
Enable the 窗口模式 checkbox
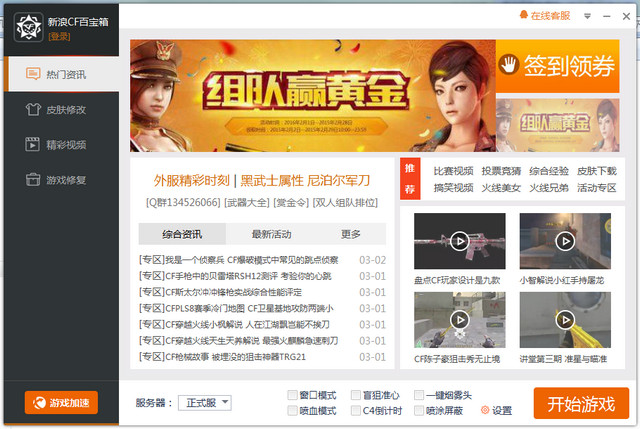click(292, 395)
